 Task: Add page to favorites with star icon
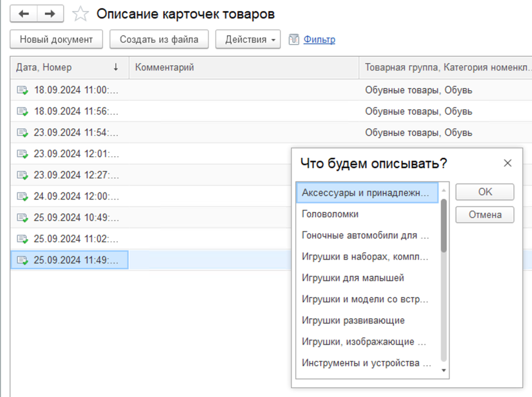80,14
